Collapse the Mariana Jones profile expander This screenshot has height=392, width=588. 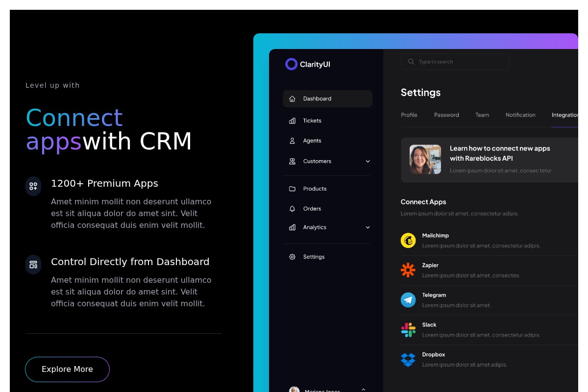pyautogui.click(x=364, y=389)
